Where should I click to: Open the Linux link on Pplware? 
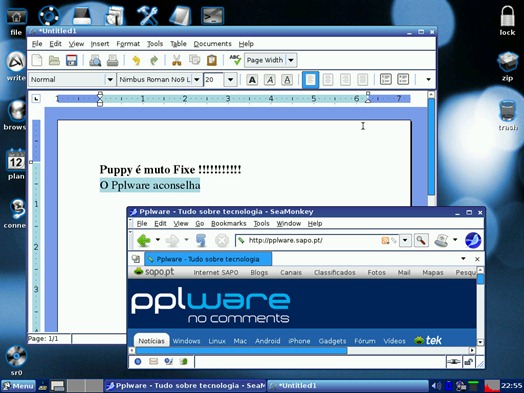(217, 341)
